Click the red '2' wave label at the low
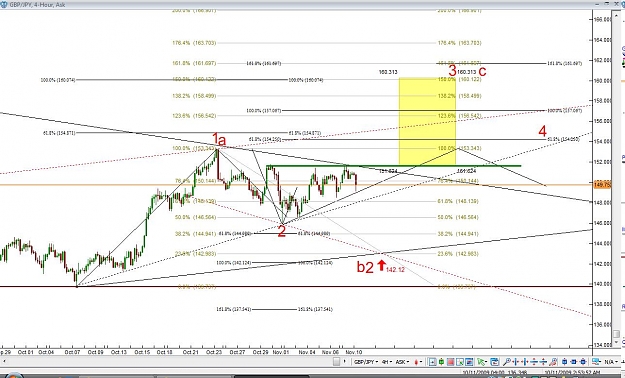This screenshot has width=625, height=378. coord(281,231)
